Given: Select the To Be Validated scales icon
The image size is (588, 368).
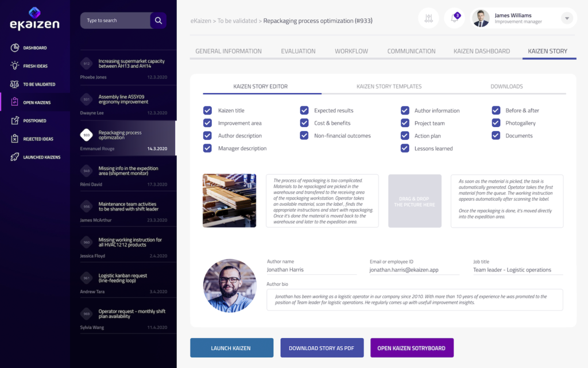Looking at the screenshot, I should (x=15, y=85).
